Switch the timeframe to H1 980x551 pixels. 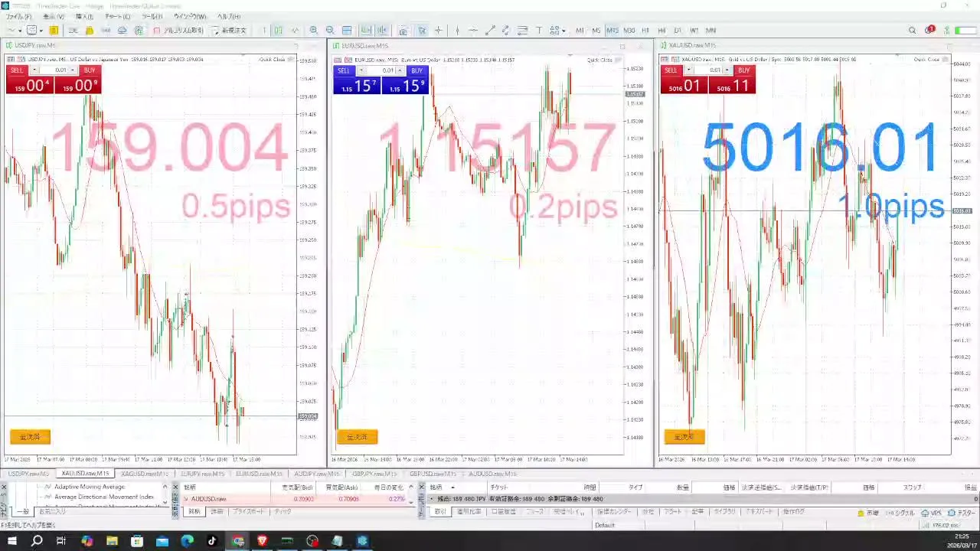pyautogui.click(x=645, y=31)
